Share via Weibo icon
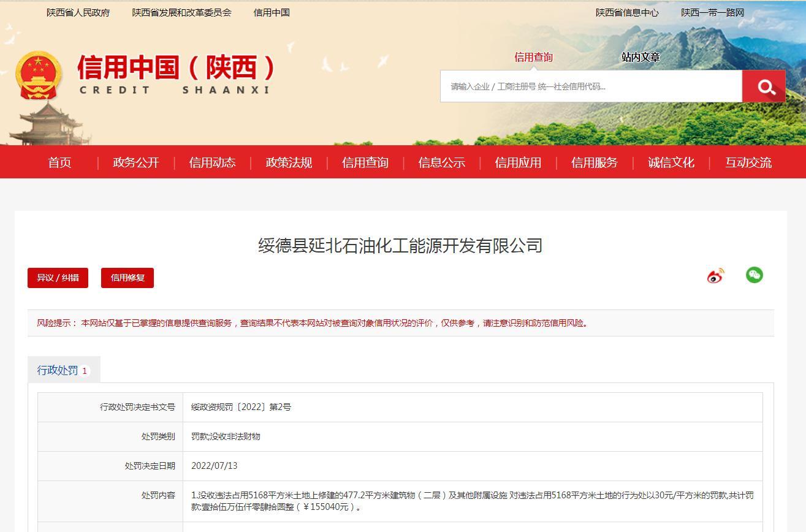Viewport: 806px width, 532px height. [x=715, y=275]
